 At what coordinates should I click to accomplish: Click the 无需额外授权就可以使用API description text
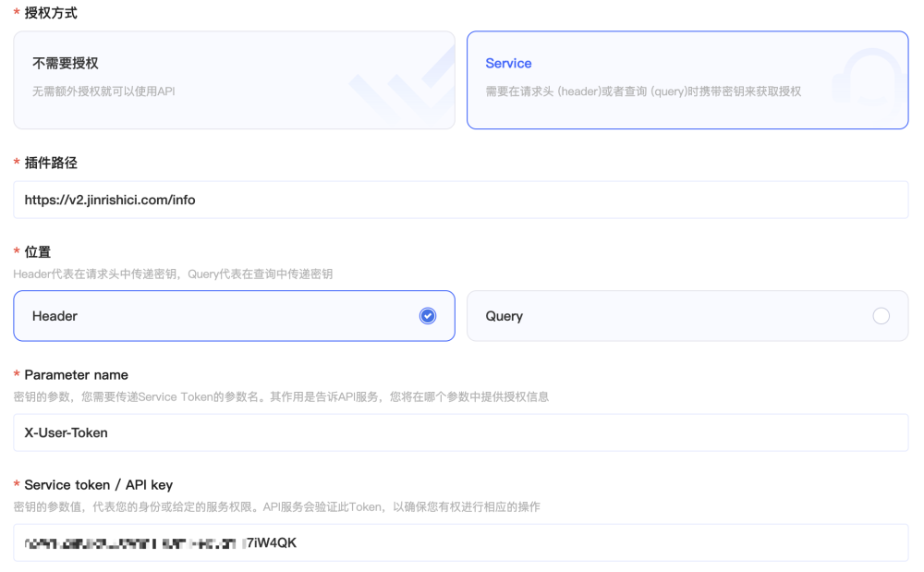pyautogui.click(x=103, y=91)
